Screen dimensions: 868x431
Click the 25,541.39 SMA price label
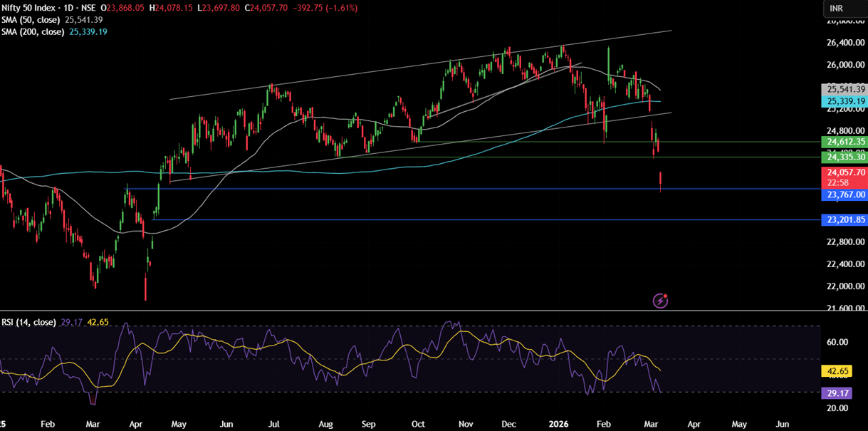(x=846, y=89)
